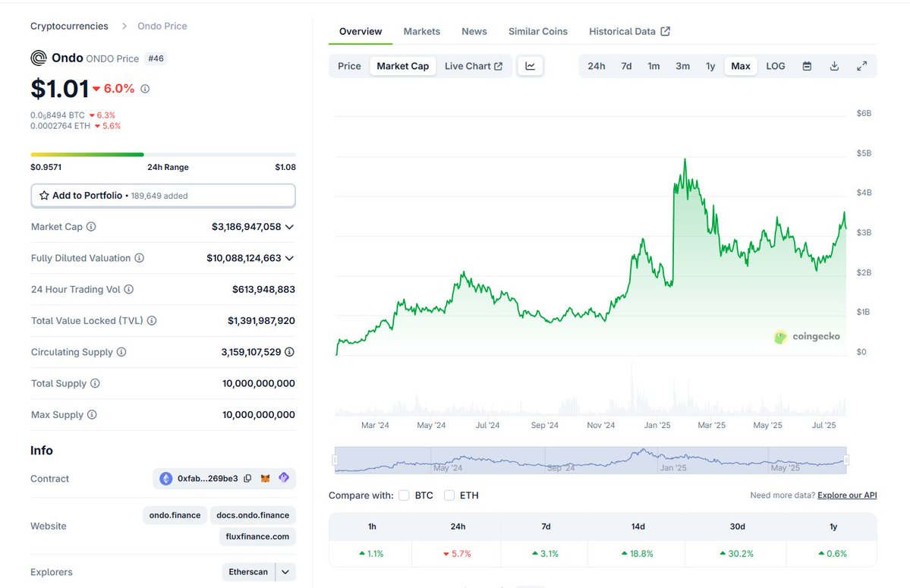The height and width of the screenshot is (588, 910).
Task: Enable ETH comparison checkbox
Action: click(x=449, y=495)
